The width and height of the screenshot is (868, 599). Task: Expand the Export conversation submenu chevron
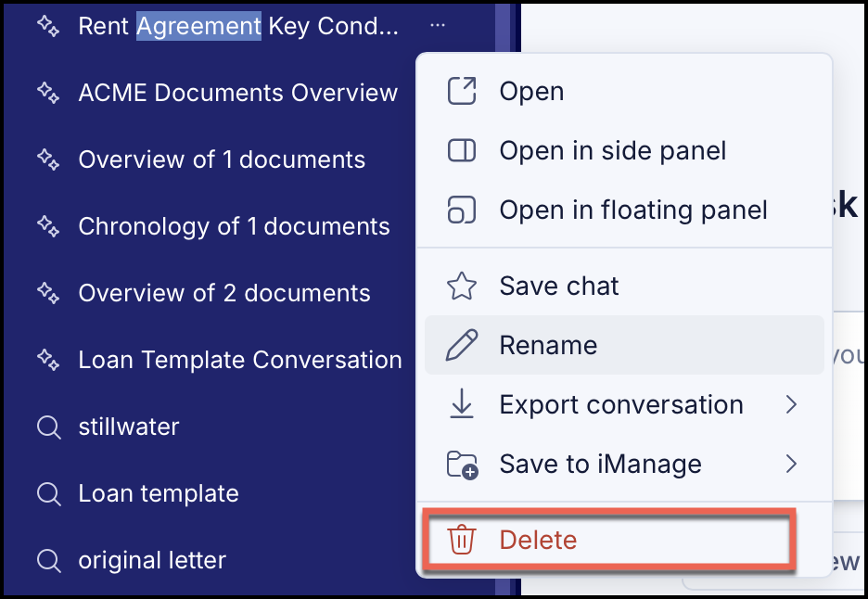tap(792, 404)
